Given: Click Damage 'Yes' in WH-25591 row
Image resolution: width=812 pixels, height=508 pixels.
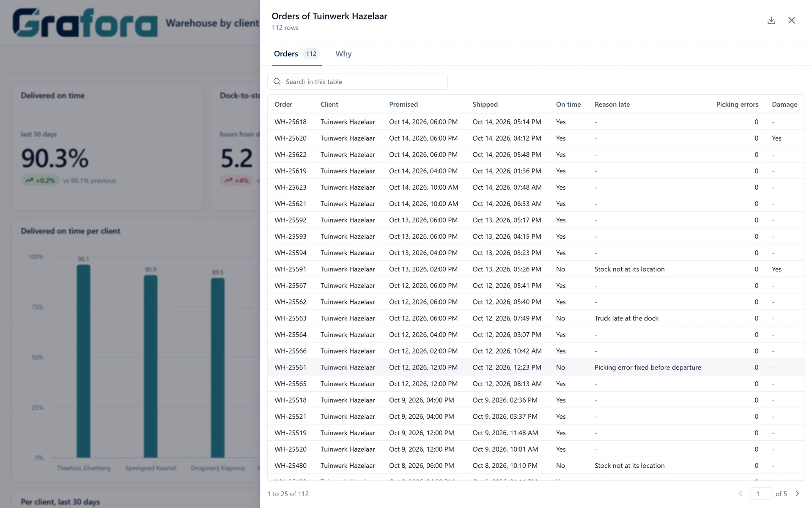Looking at the screenshot, I should pyautogui.click(x=776, y=269).
